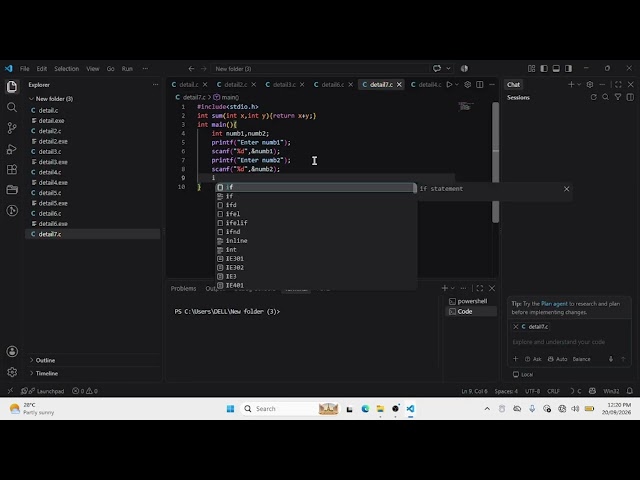This screenshot has width=640, height=480.
Task: Click the editor vertical scrollbar
Action: click(x=496, y=162)
